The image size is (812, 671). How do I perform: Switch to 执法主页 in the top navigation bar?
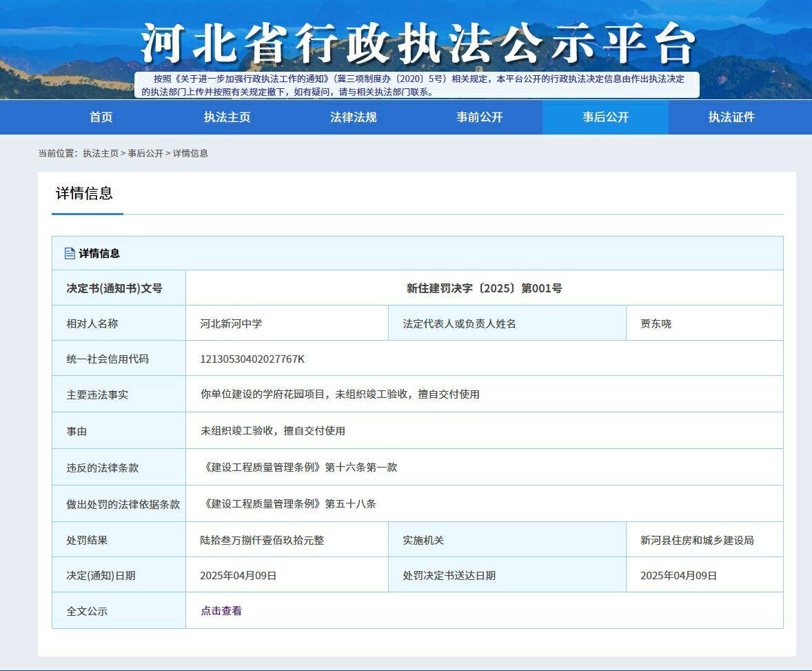(227, 117)
